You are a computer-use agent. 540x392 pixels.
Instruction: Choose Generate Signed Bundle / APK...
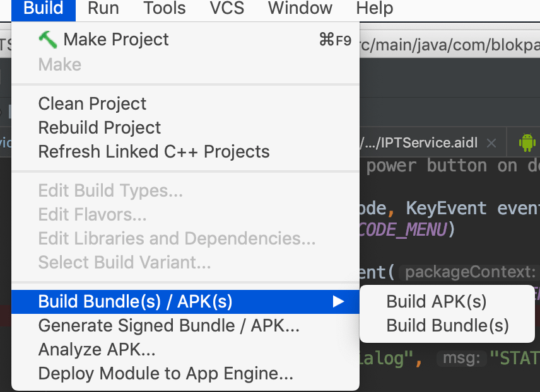(x=168, y=326)
